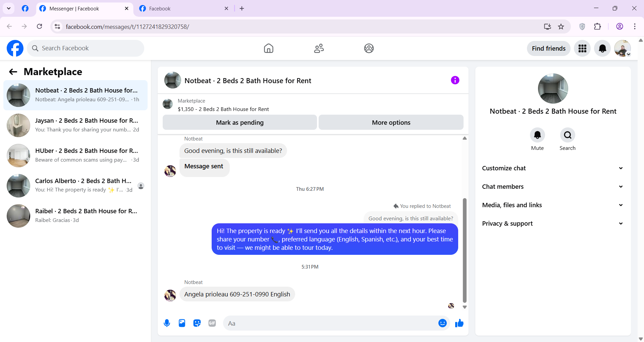This screenshot has width=644, height=342.
Task: Open the emoji picker in message box
Action: point(442,323)
